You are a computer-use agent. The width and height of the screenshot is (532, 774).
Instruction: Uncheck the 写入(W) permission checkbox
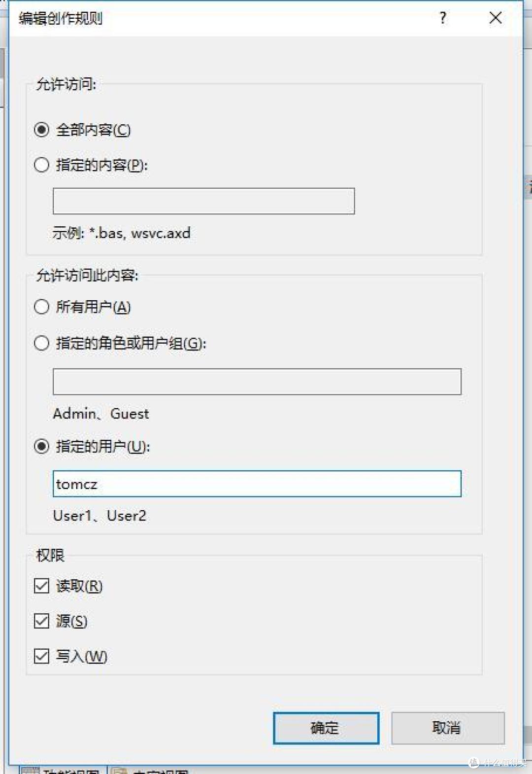(41, 656)
